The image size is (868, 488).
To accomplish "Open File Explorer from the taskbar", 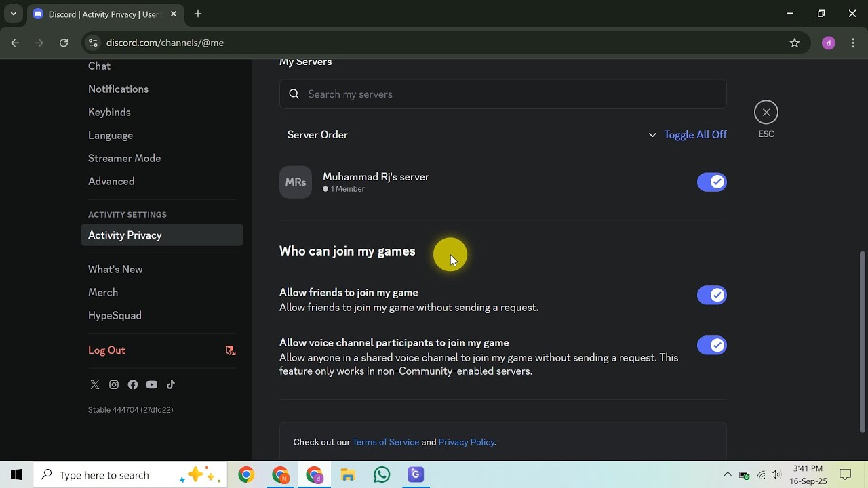I will click(x=348, y=475).
